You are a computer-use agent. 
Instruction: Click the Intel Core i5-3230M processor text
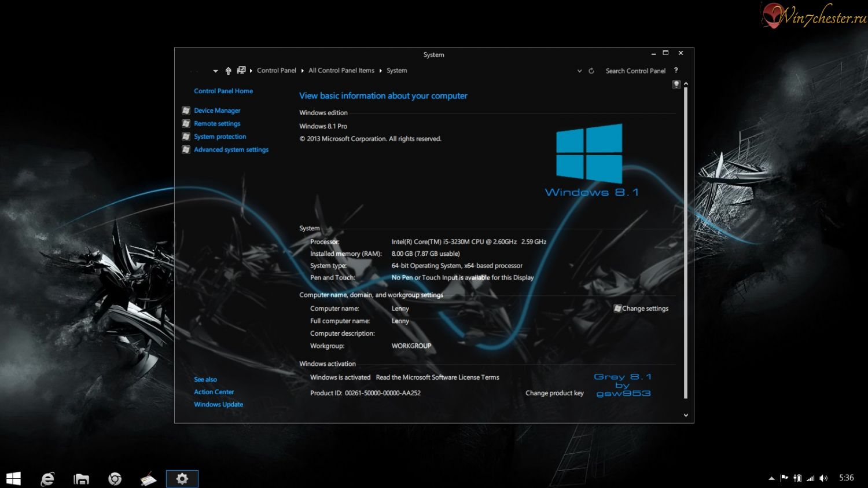click(469, 242)
